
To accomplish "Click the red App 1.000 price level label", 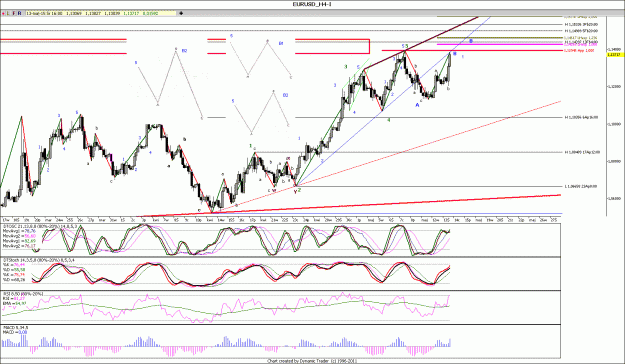I will [579, 51].
